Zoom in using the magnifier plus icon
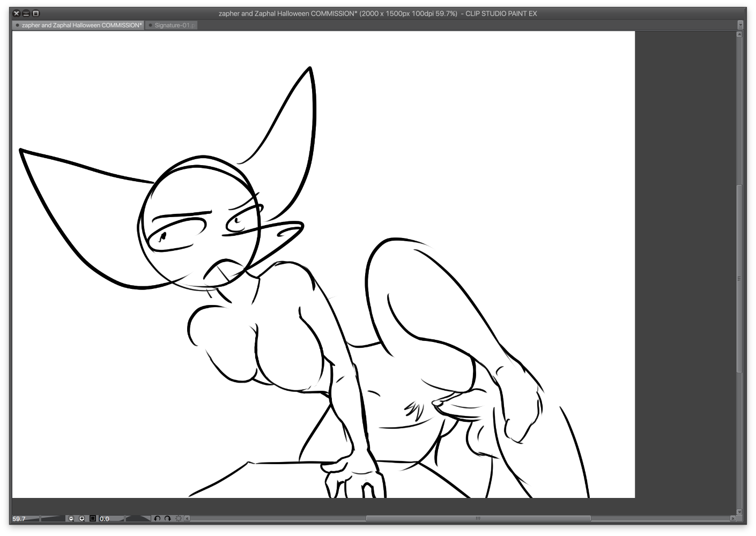The image size is (756, 536). (82, 518)
